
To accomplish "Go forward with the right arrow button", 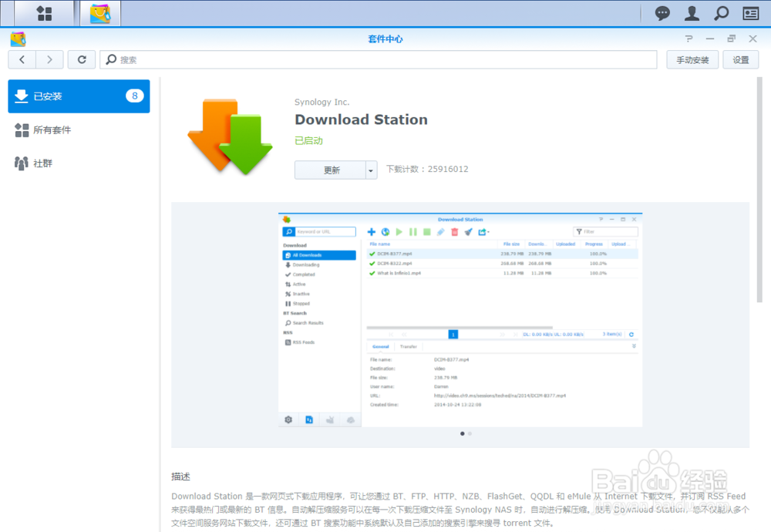I will [49, 59].
